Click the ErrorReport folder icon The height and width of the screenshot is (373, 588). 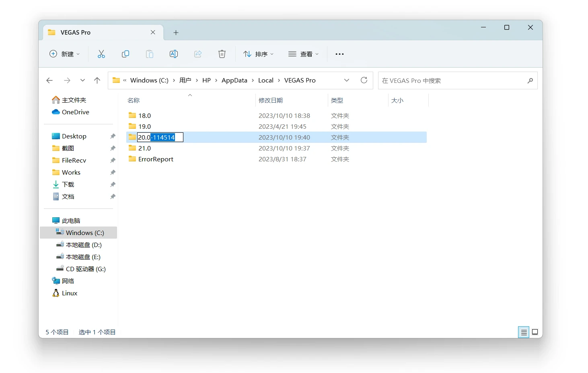tap(132, 159)
